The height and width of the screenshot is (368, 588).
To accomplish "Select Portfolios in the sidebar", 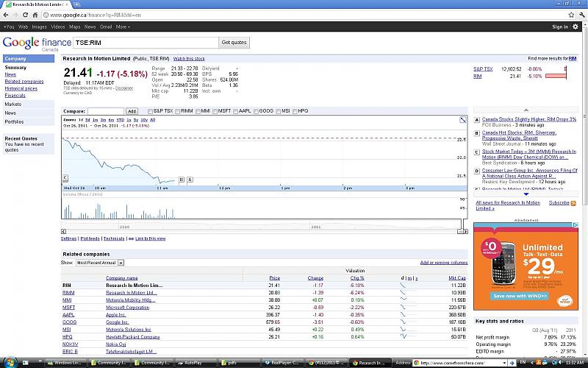I will pyautogui.click(x=15, y=121).
